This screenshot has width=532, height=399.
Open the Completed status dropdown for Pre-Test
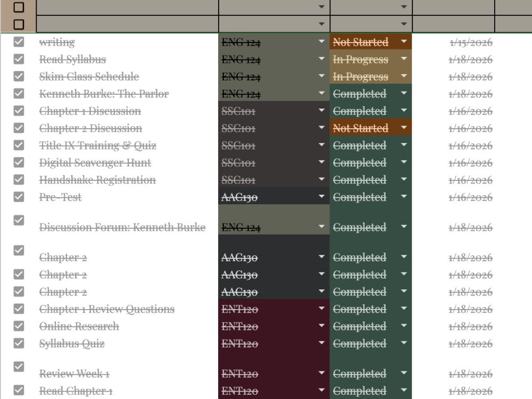coord(404,196)
